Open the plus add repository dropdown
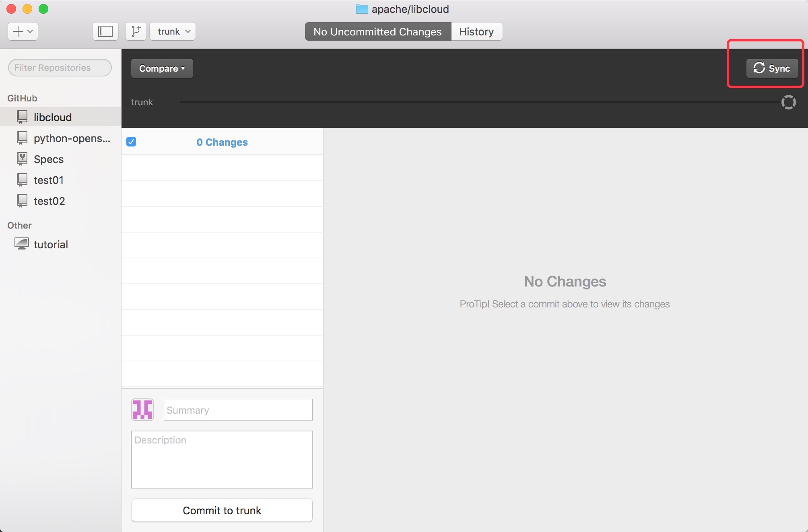Viewport: 808px width, 532px height. pyautogui.click(x=23, y=31)
